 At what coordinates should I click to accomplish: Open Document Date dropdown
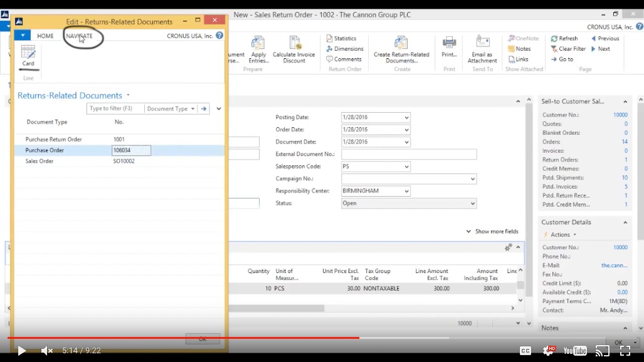406,142
